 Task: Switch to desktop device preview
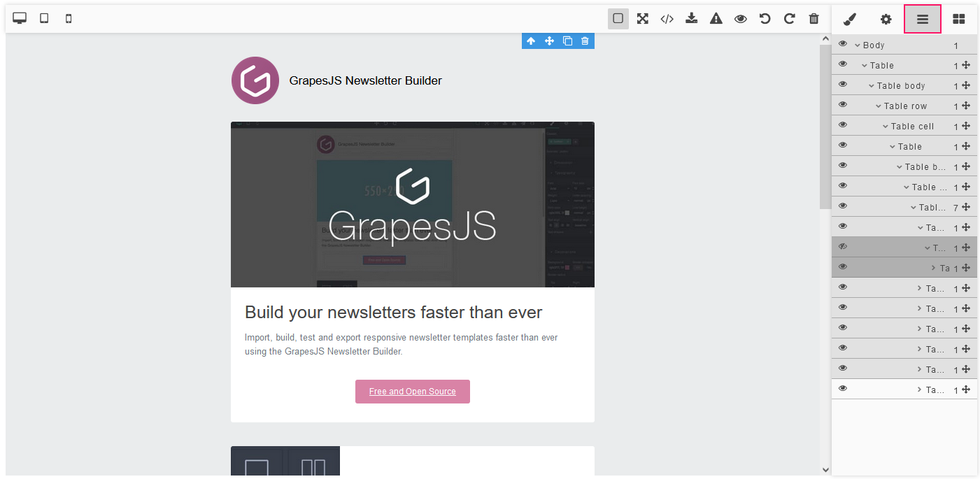20,18
